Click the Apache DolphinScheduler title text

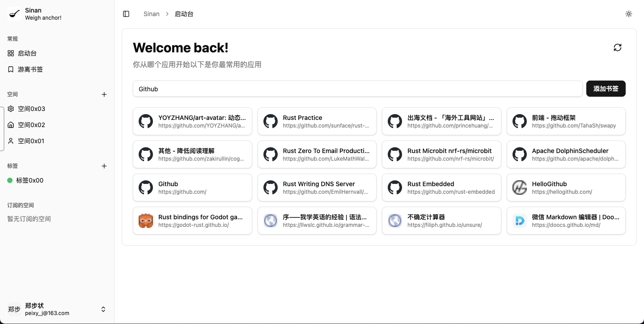[x=570, y=151]
